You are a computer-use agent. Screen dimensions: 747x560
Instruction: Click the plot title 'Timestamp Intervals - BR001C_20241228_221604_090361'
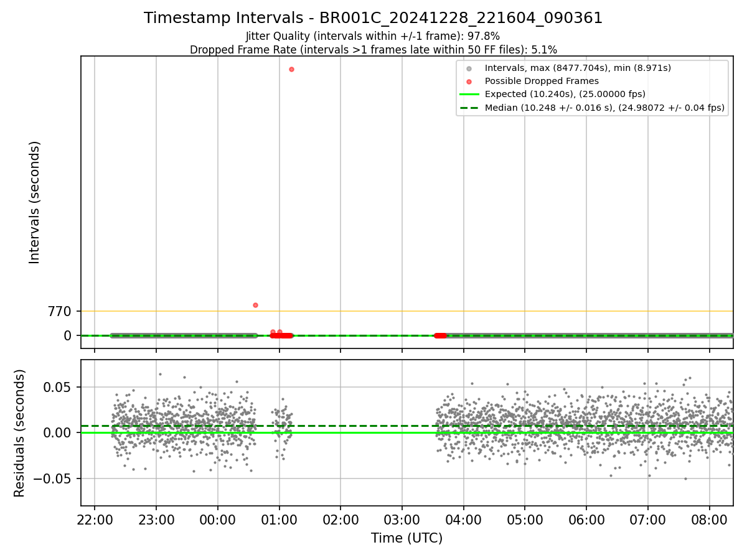374,18
